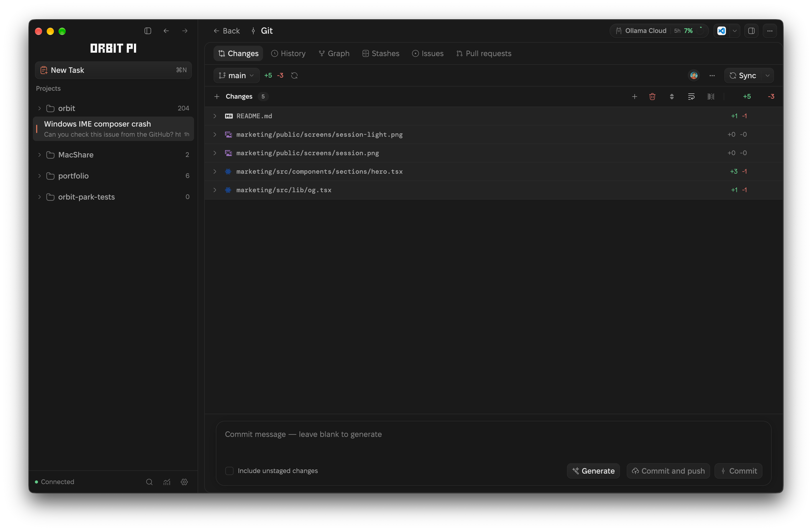Expand the session.png diff row
Image resolution: width=812 pixels, height=531 pixels.
click(215, 153)
